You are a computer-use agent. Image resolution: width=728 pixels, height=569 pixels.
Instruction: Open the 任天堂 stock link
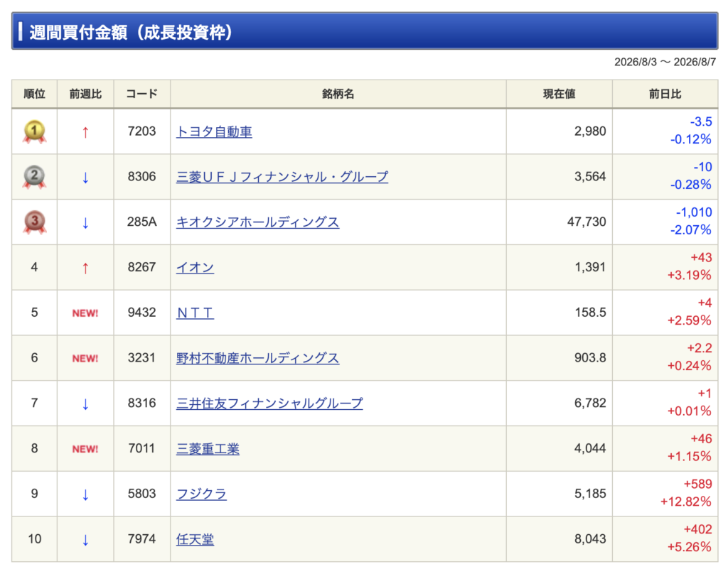tap(195, 539)
